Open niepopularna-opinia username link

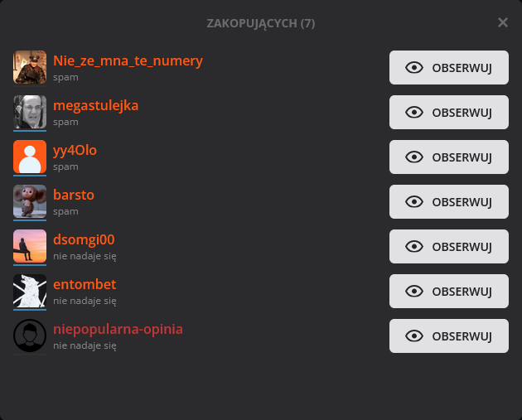[x=118, y=329]
